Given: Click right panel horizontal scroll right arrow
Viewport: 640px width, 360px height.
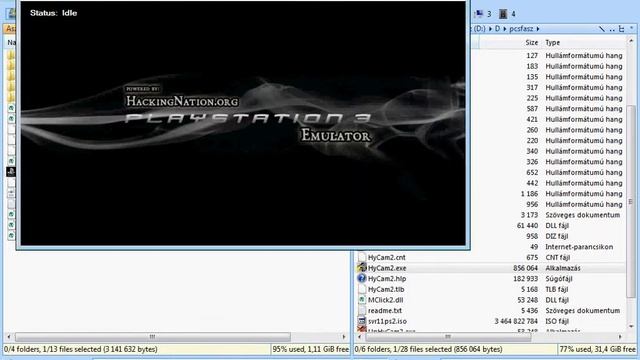Looking at the screenshot, I should pyautogui.click(x=620, y=337).
